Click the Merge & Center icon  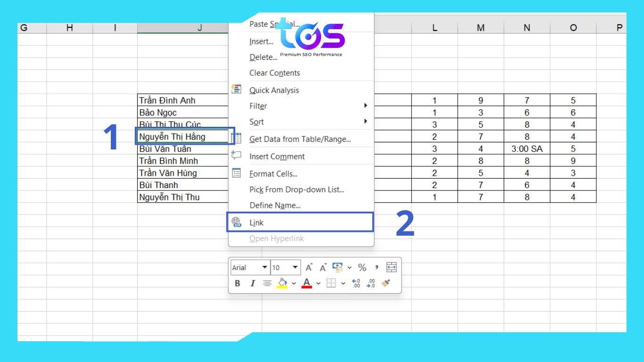[391, 268]
